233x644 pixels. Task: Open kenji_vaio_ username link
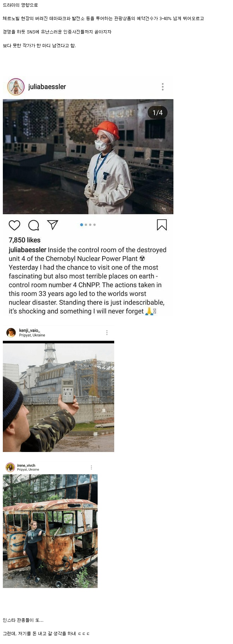click(x=30, y=330)
